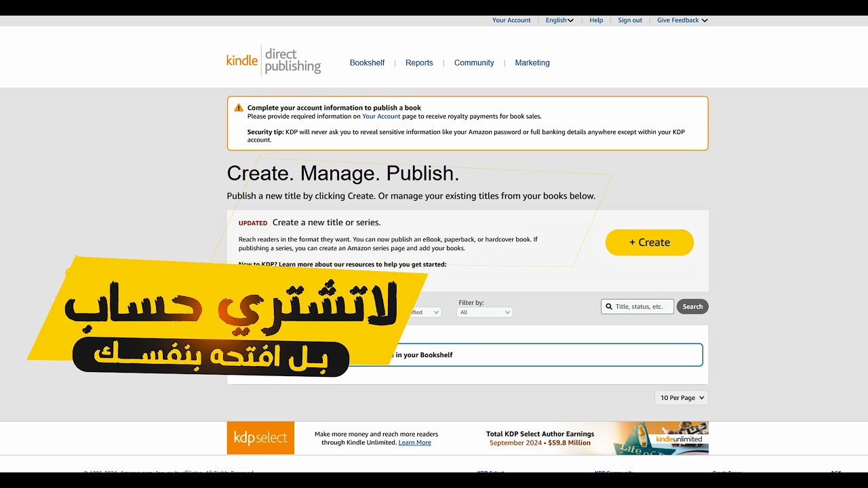
Task: Click Sign out
Action: pos(630,20)
